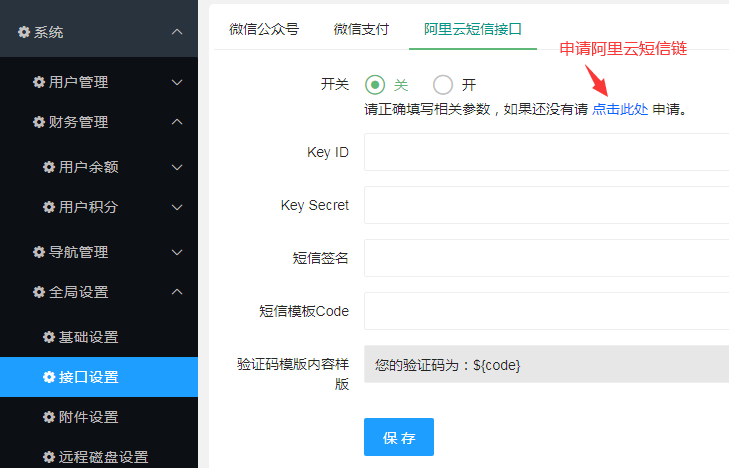Click the Key ID input field
This screenshot has width=729, height=468.
click(x=546, y=153)
